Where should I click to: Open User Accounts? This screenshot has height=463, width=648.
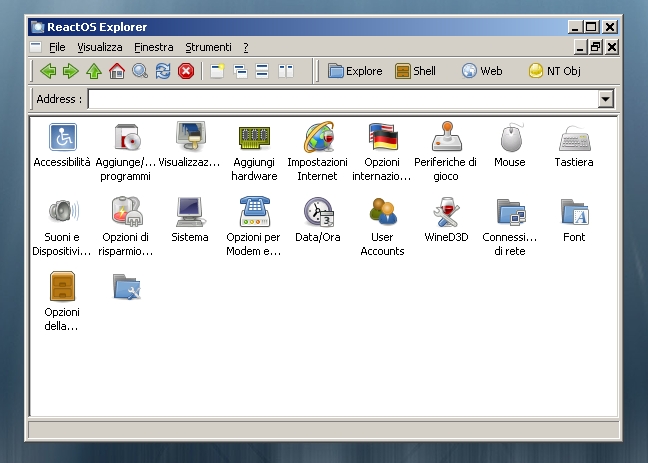pyautogui.click(x=382, y=227)
